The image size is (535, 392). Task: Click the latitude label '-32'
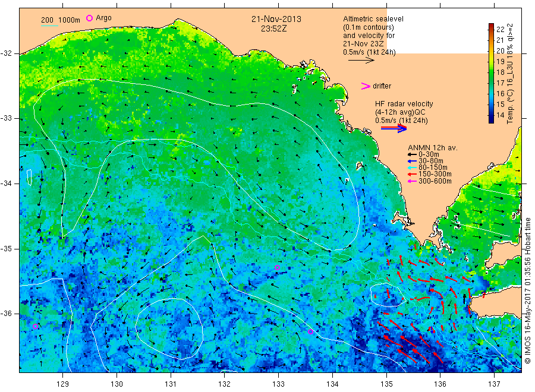coord(7,53)
